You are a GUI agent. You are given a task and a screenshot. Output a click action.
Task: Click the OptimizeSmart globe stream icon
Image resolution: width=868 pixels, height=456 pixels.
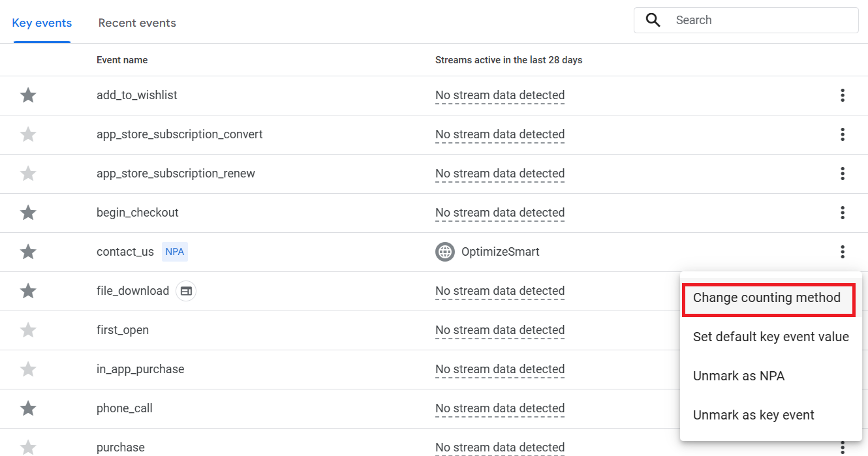pyautogui.click(x=445, y=252)
